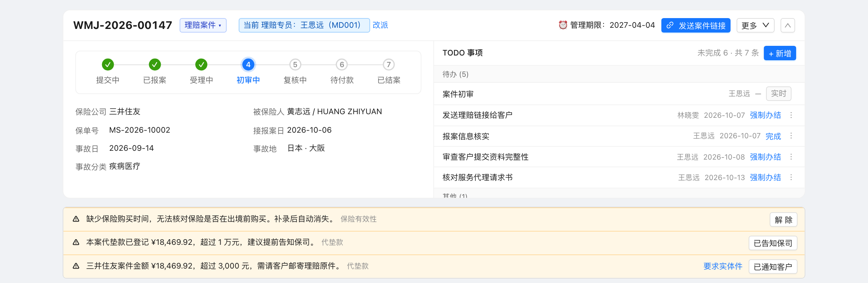The height and width of the screenshot is (283, 868).
Task: Click policy number MS-2026-10002
Action: tap(139, 130)
